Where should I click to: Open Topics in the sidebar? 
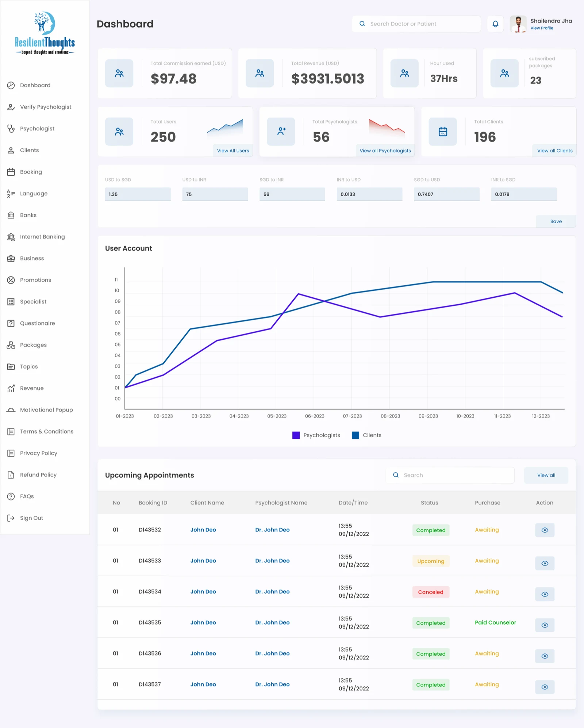[29, 367]
